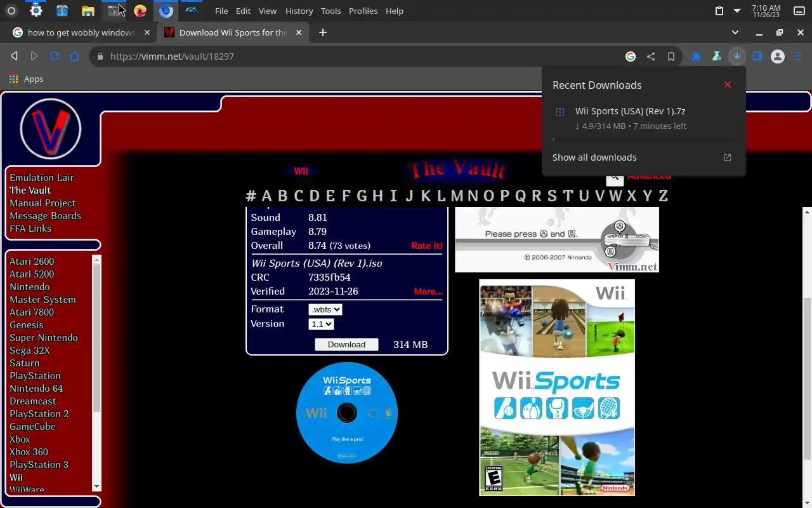Toggle the browser side panel icon

(x=757, y=57)
